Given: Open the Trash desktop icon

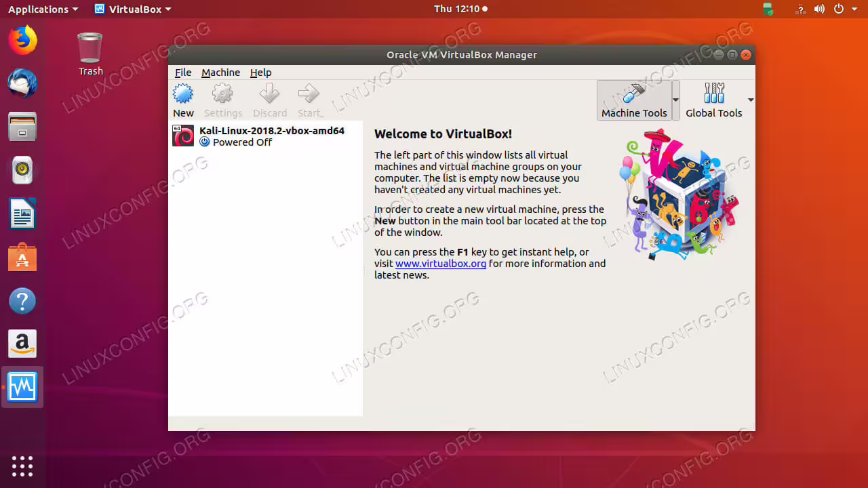Looking at the screenshot, I should pyautogui.click(x=90, y=54).
